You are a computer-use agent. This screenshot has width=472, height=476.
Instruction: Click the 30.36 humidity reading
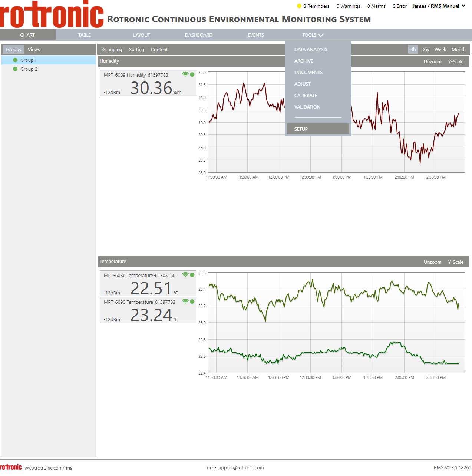151,88
